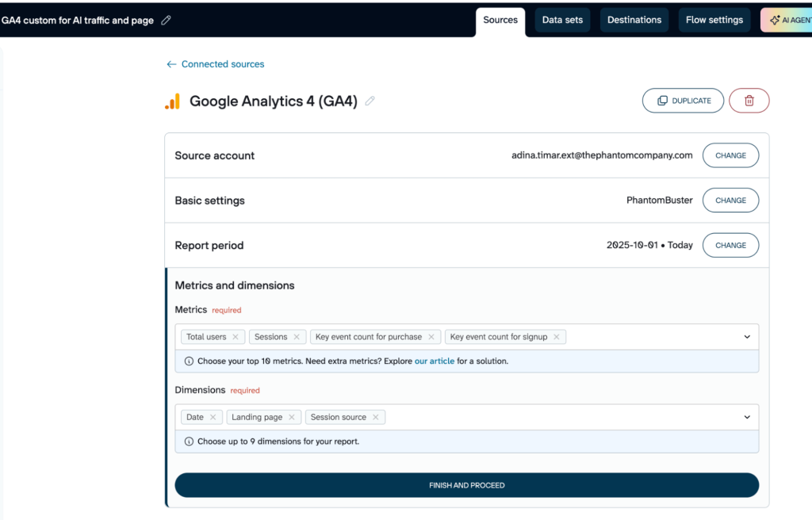812x520 pixels.
Task: Click CHANGE for the Report period
Action: [730, 245]
